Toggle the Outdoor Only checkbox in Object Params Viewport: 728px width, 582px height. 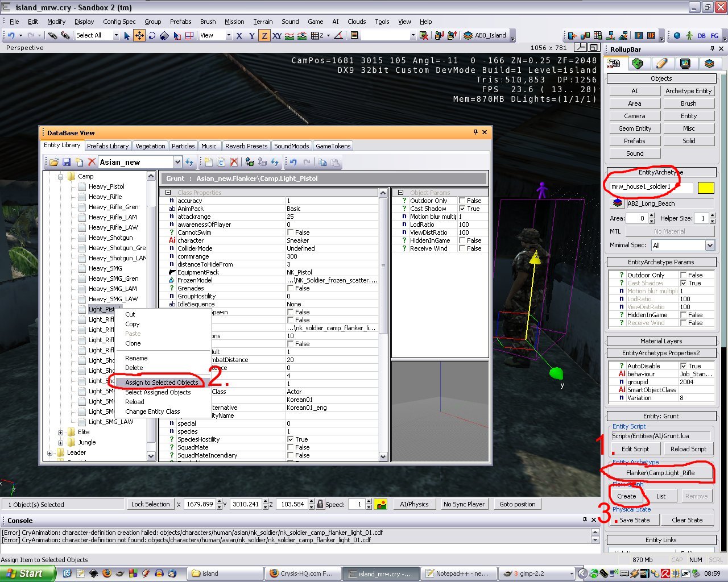tap(462, 201)
